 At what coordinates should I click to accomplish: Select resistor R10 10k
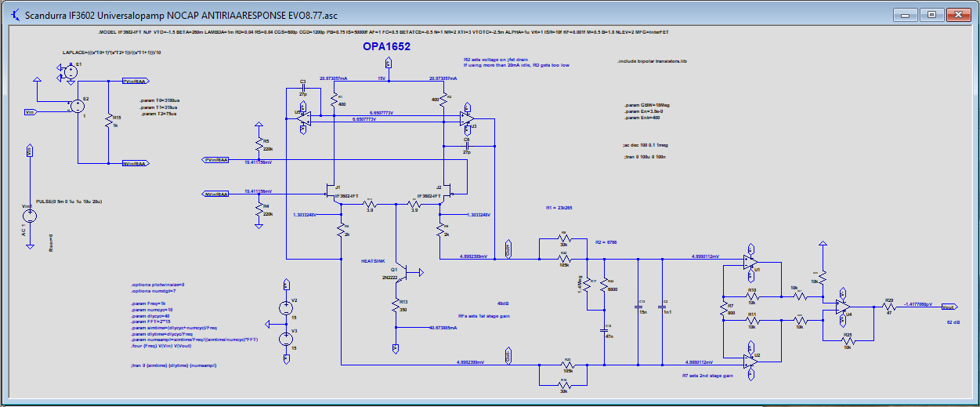coord(751,296)
